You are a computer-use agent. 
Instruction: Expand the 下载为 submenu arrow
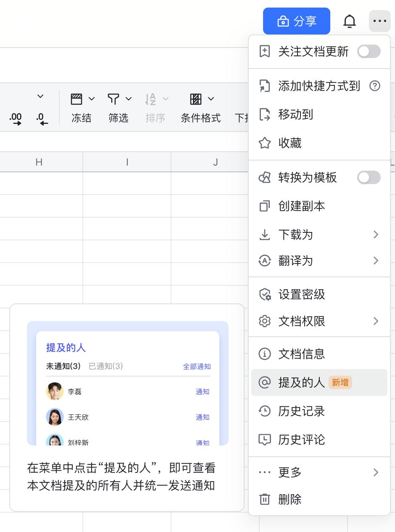376,234
